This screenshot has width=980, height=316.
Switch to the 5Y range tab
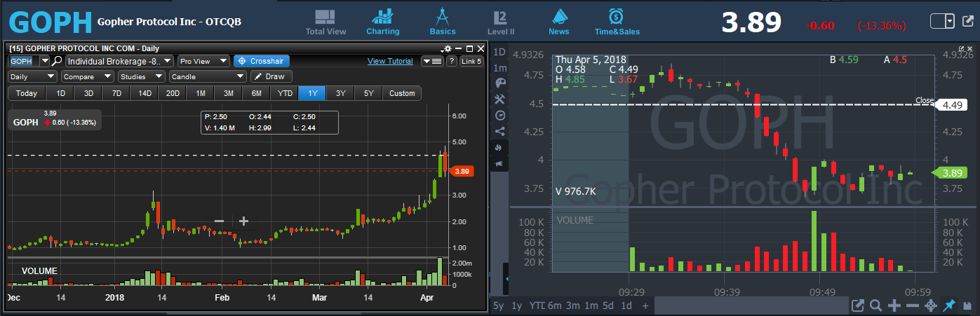[368, 93]
